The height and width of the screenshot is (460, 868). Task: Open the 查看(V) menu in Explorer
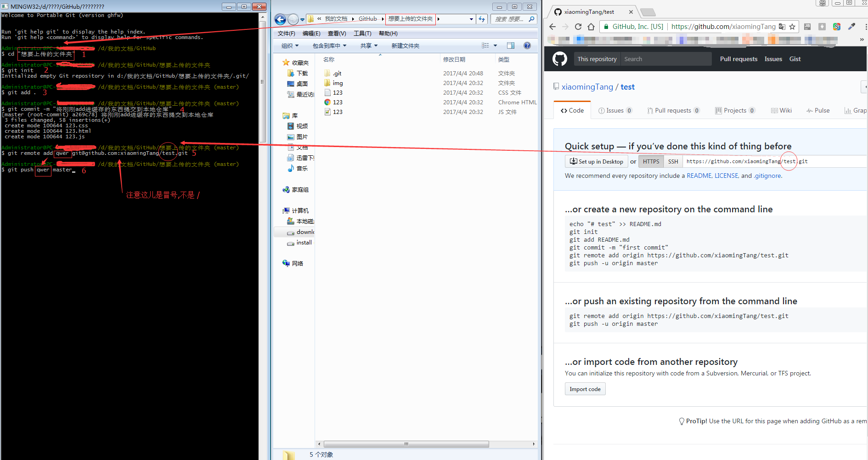tap(337, 34)
